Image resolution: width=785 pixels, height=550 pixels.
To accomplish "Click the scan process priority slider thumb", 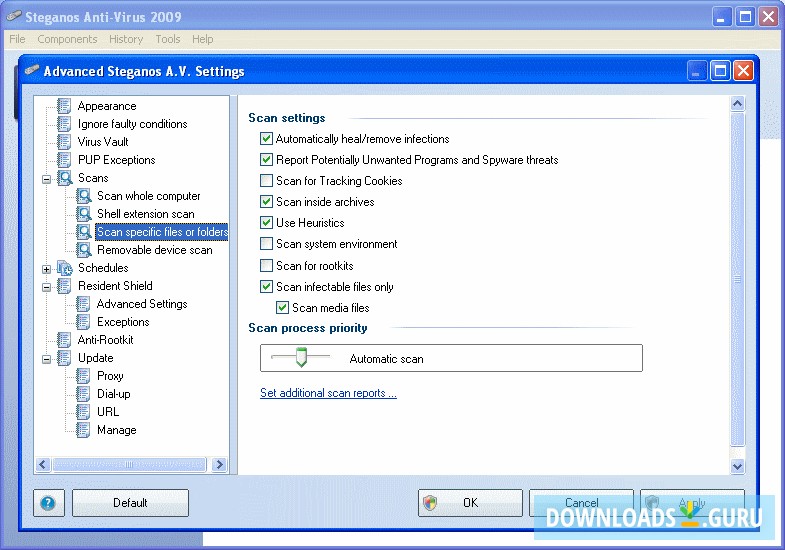I will coord(301,357).
